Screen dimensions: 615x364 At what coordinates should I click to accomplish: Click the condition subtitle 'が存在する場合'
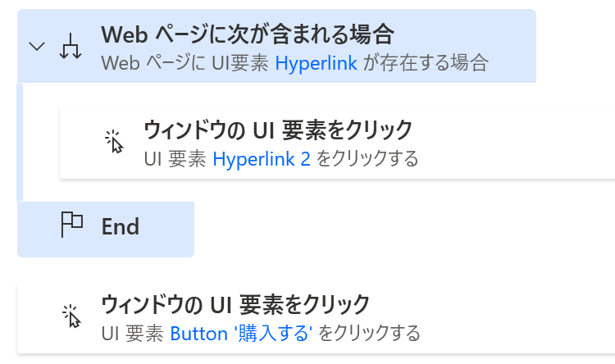426,63
